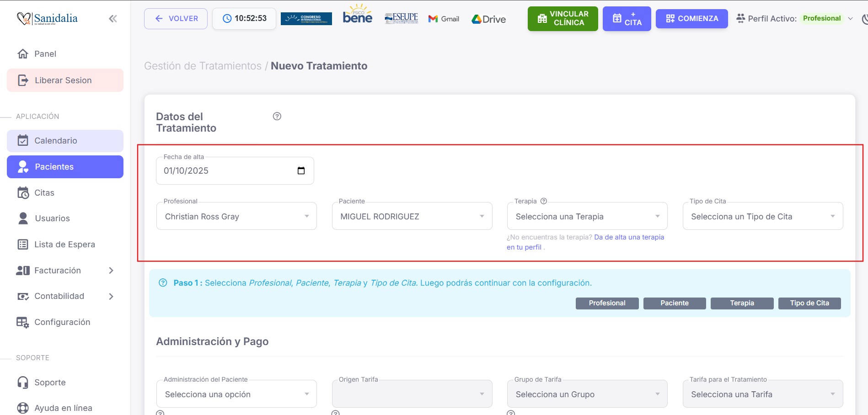The height and width of the screenshot is (415, 868).
Task: Open the Tipo de Cita dropdown
Action: tap(762, 216)
